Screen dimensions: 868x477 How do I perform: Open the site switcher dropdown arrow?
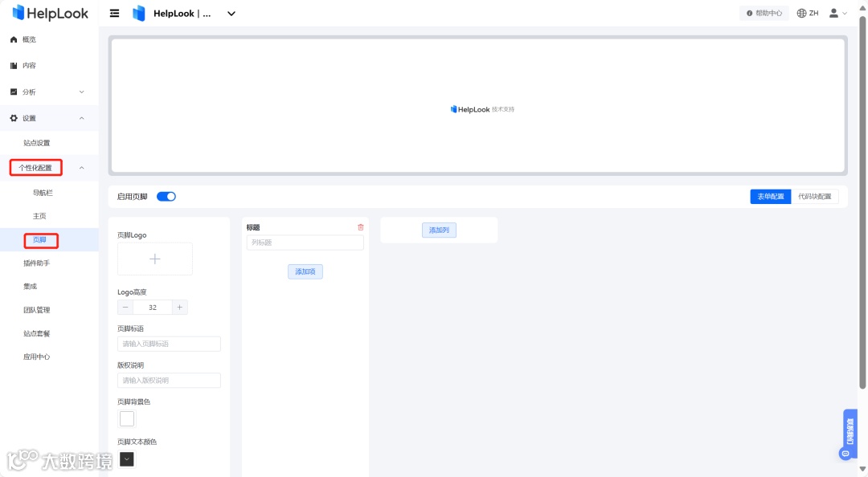tap(231, 14)
